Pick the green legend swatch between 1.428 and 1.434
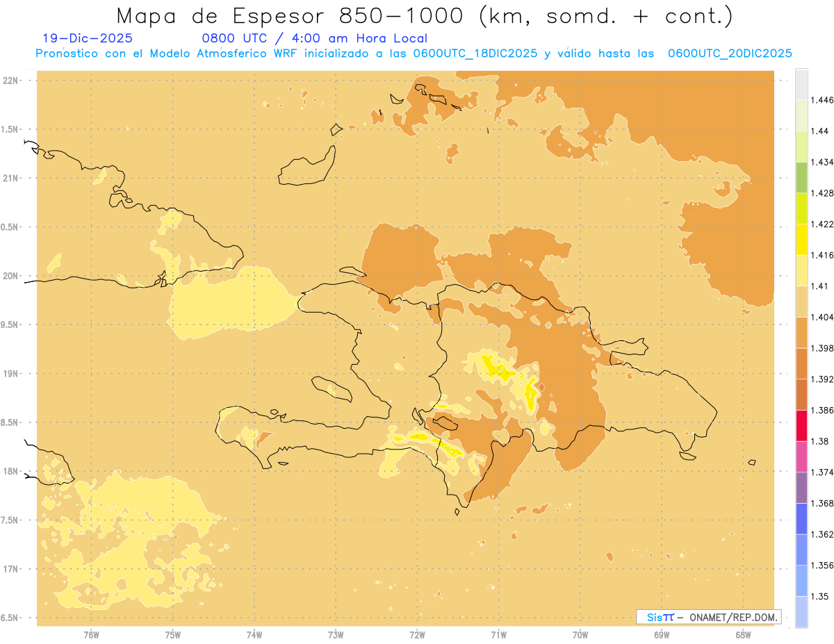 801,177
